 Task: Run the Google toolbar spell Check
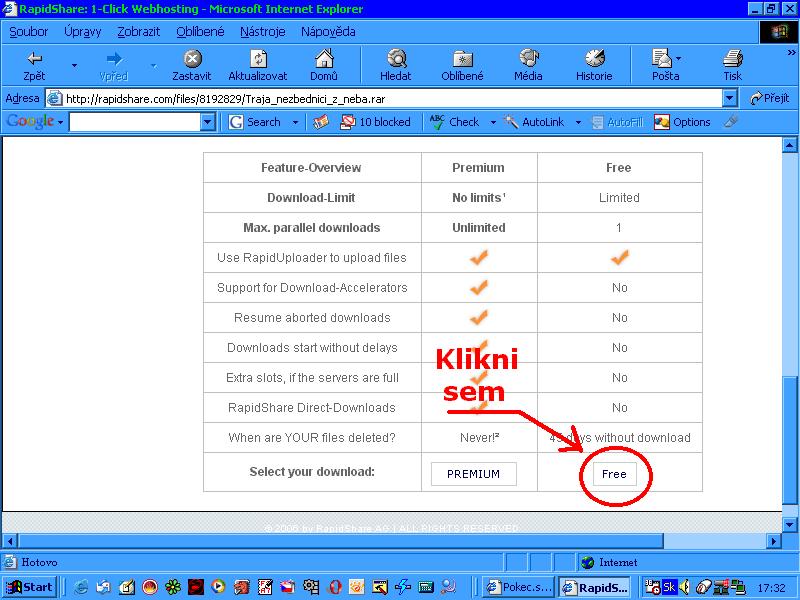tap(454, 122)
